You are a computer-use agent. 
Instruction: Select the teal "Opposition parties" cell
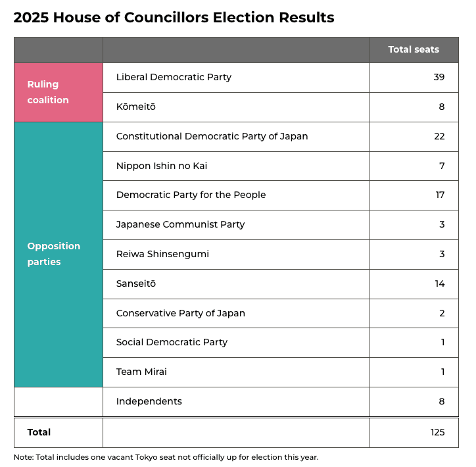(58, 254)
